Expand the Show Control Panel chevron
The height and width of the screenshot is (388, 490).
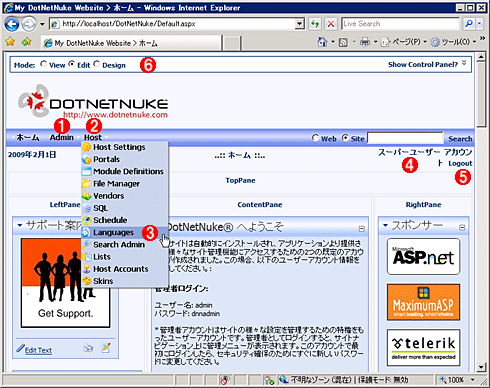point(464,63)
